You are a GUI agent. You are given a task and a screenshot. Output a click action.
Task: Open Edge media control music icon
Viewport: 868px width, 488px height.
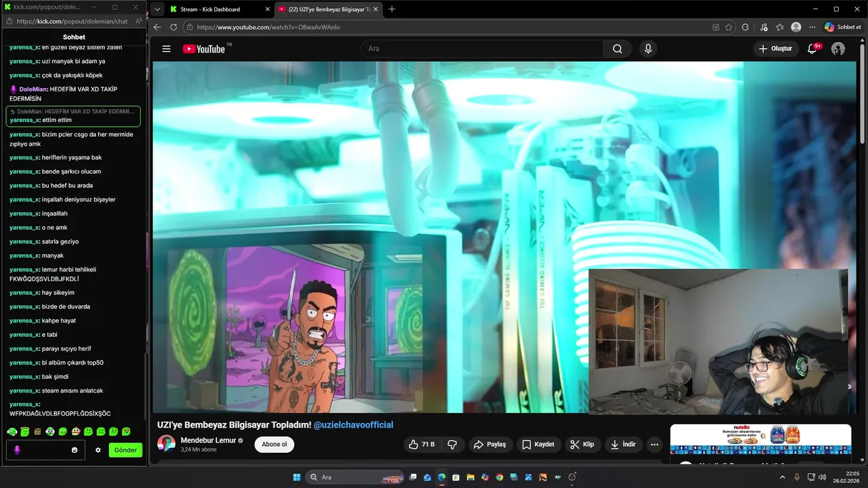pyautogui.click(x=764, y=27)
